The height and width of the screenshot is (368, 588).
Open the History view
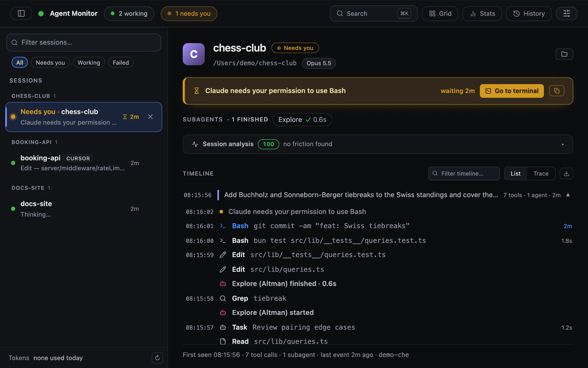coord(529,13)
